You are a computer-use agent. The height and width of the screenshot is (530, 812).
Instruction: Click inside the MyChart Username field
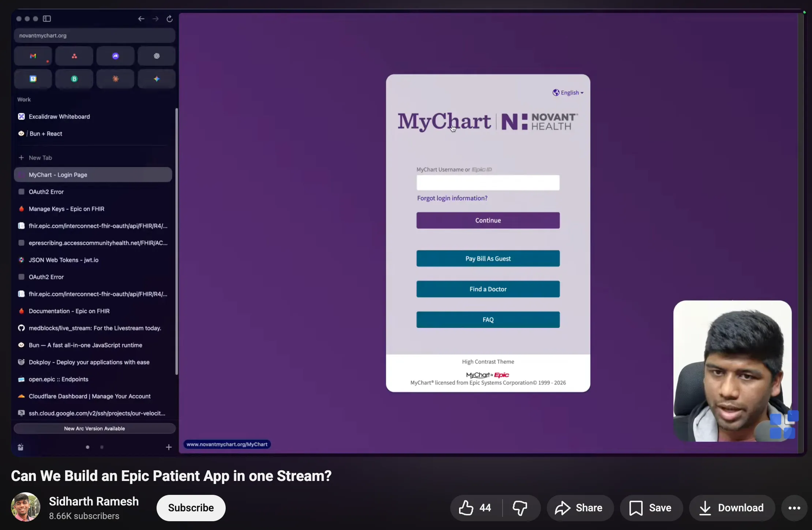pos(488,182)
